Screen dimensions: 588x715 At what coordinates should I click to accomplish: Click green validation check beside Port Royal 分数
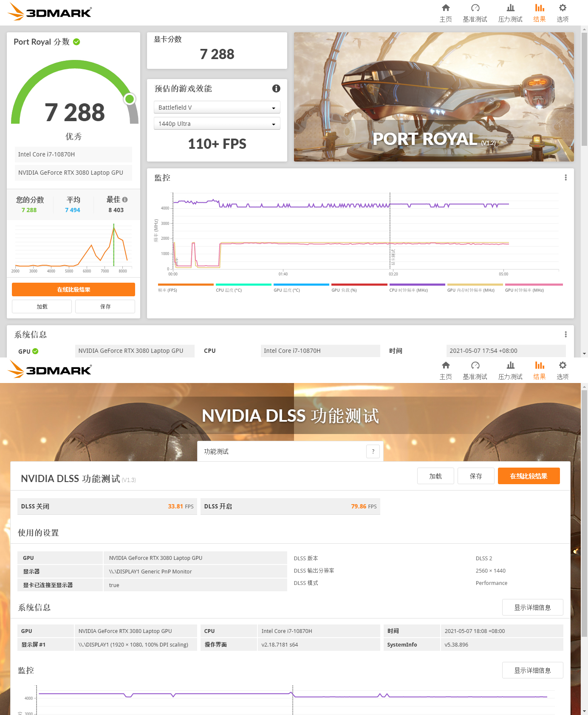pos(76,42)
